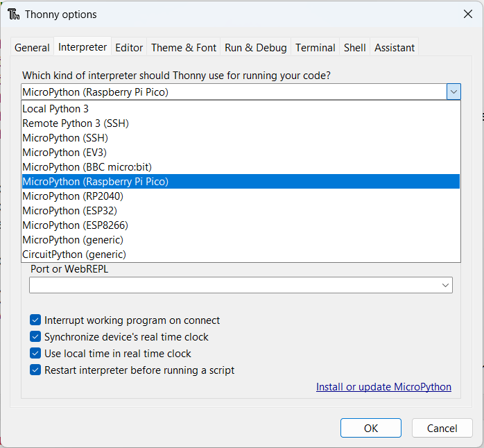Viewport: 484px width, 448px height.
Task: Open Install or update MicroPython link
Action: point(383,387)
